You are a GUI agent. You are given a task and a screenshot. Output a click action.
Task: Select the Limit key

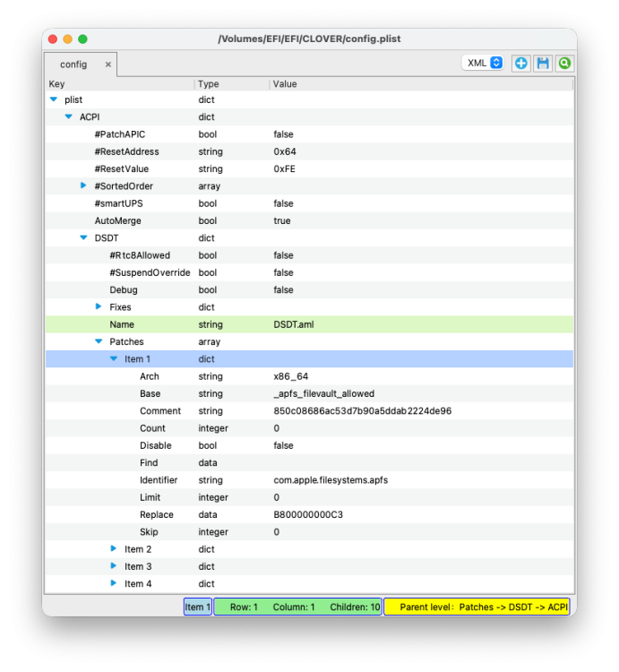tap(150, 497)
